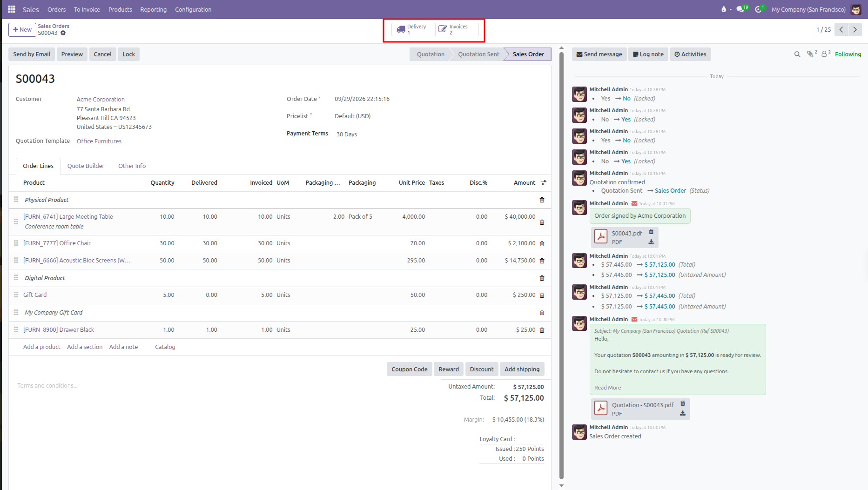Viewport: 868px width, 490px height.
Task: Click Log note in the chatter
Action: tap(648, 54)
